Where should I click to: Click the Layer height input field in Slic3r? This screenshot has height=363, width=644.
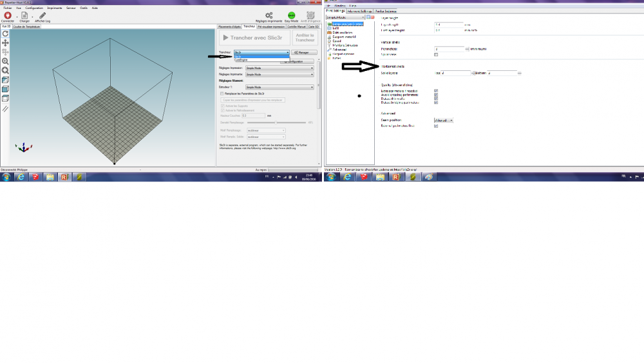pyautogui.click(x=449, y=25)
